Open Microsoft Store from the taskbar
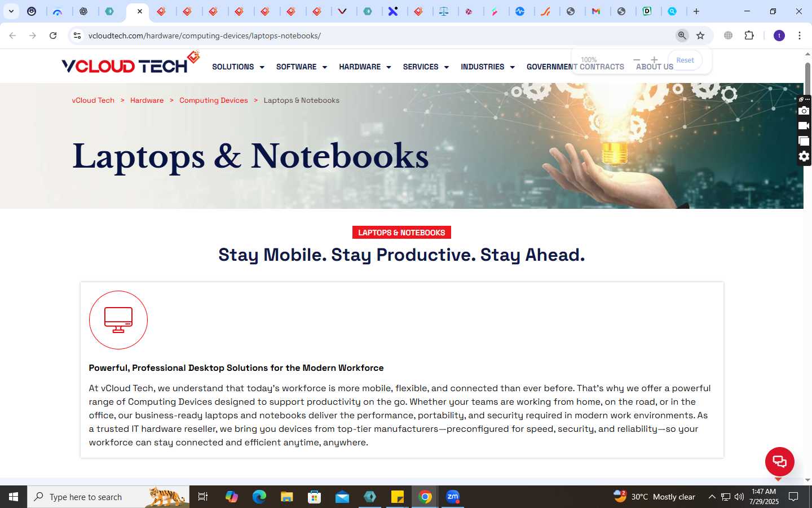812x508 pixels. (x=315, y=497)
